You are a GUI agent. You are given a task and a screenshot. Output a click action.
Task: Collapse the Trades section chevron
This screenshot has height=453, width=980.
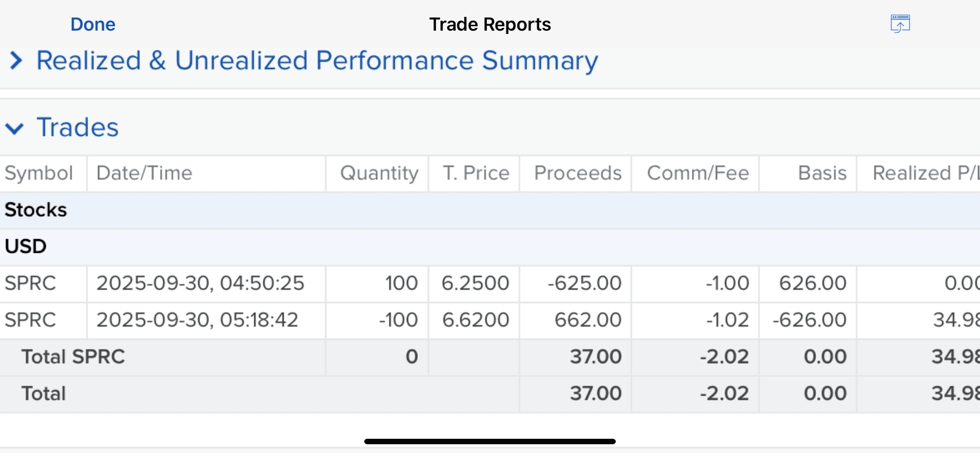point(15,129)
